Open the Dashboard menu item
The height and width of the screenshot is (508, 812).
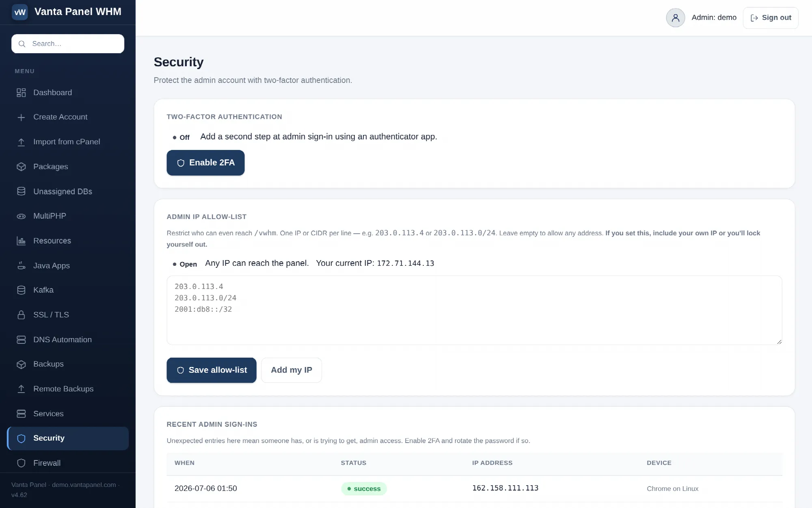68,93
